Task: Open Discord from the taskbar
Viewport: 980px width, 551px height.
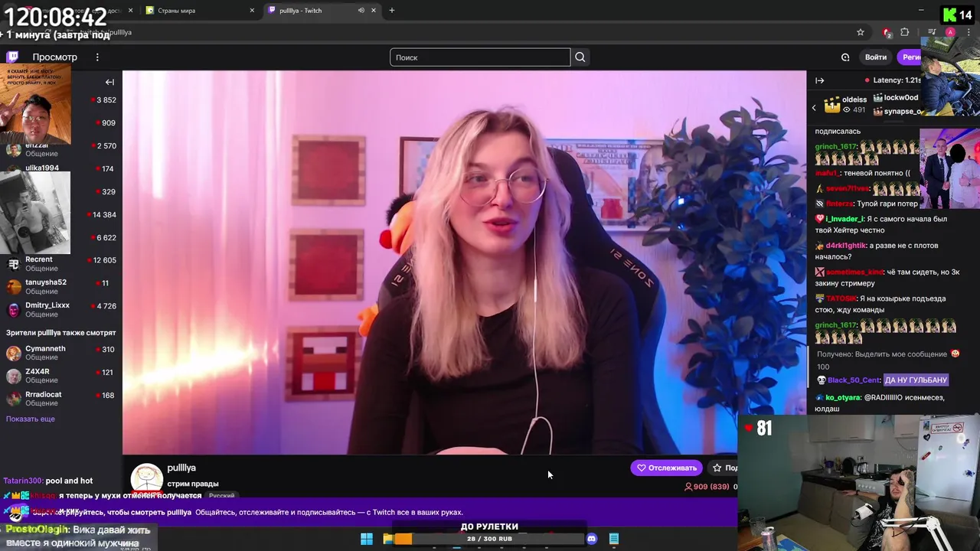Action: click(x=591, y=539)
